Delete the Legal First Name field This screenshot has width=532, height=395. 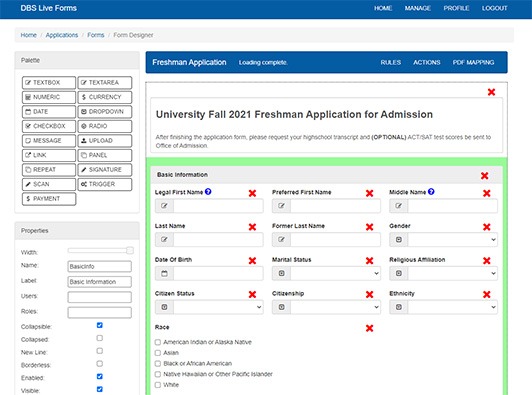click(252, 193)
